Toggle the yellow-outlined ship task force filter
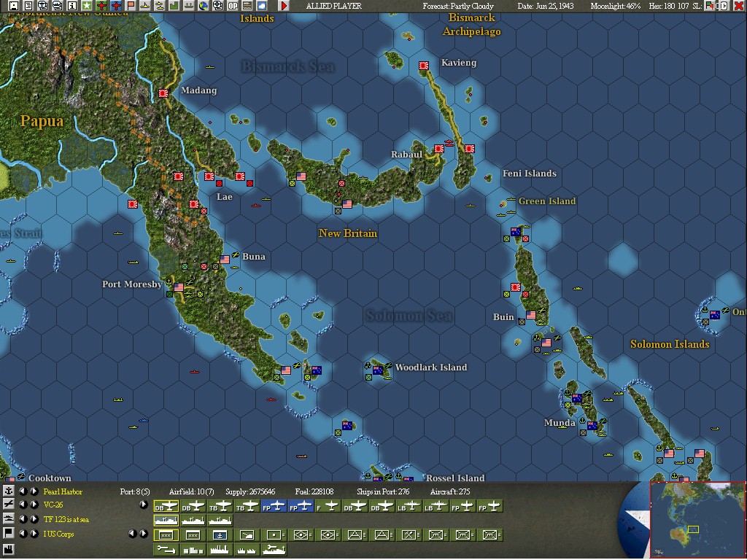 click(166, 520)
